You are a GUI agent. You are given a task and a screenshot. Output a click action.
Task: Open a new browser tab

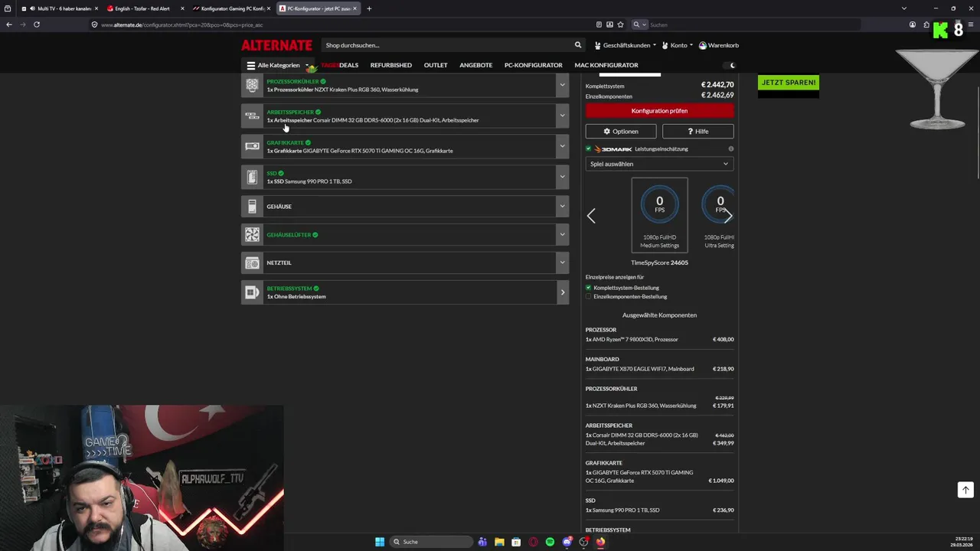click(369, 8)
